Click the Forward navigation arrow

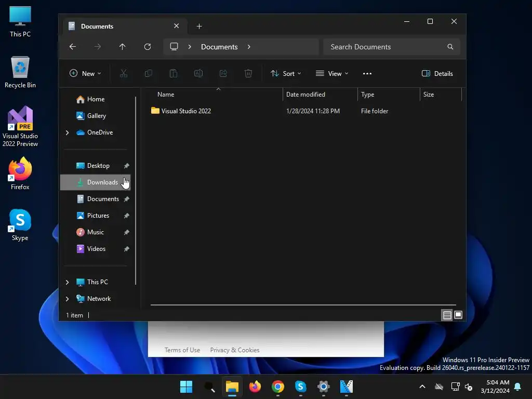pyautogui.click(x=97, y=47)
